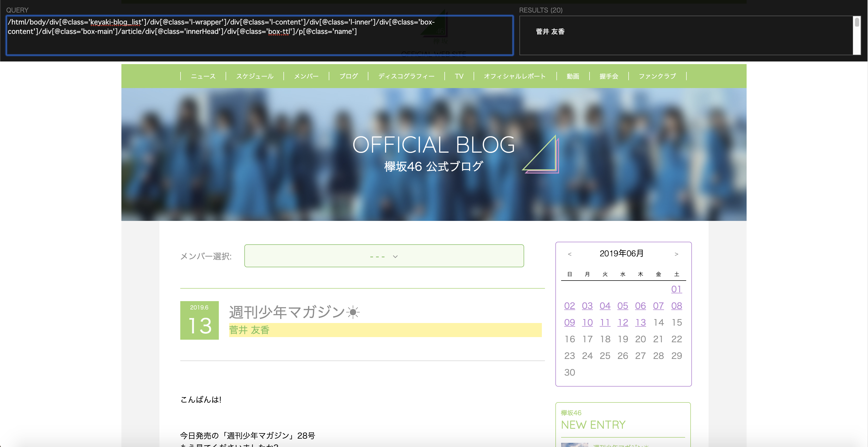The width and height of the screenshot is (868, 447).
Task: Select calendar date 05
Action: coord(623,306)
